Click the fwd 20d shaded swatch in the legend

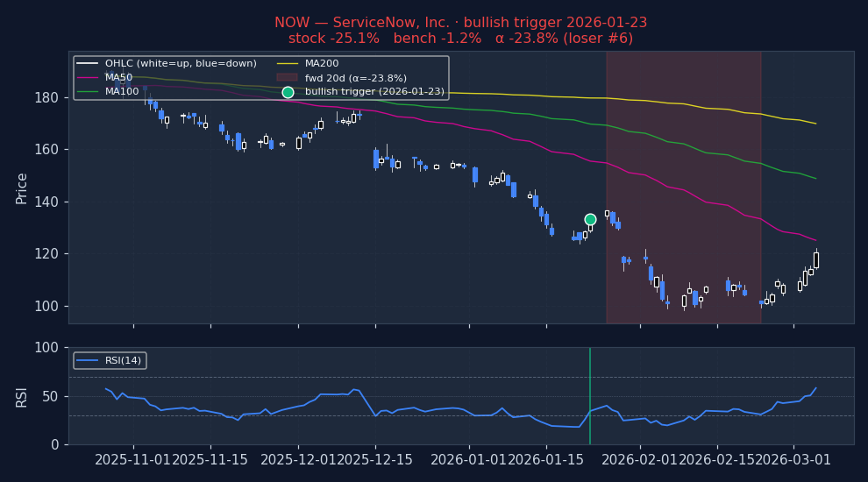tap(288, 77)
